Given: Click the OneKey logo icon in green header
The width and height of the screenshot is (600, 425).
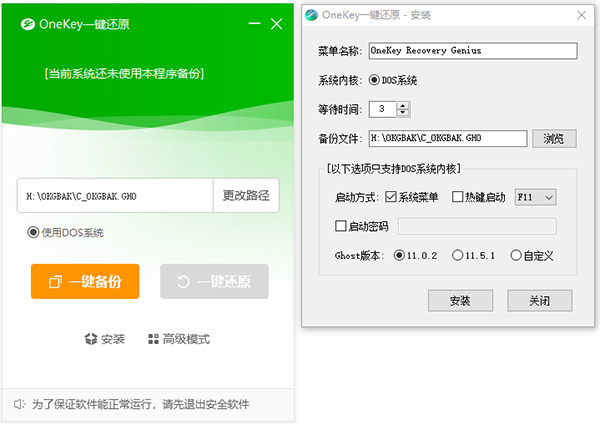Looking at the screenshot, I should 28,24.
